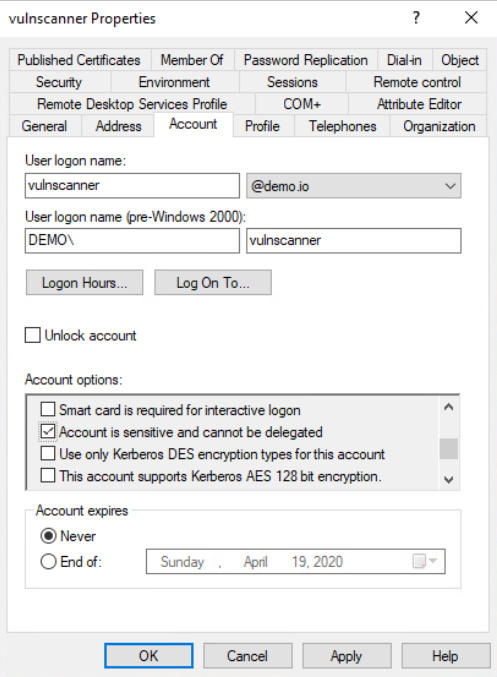
Task: Switch to the Profile tab
Action: (263, 126)
